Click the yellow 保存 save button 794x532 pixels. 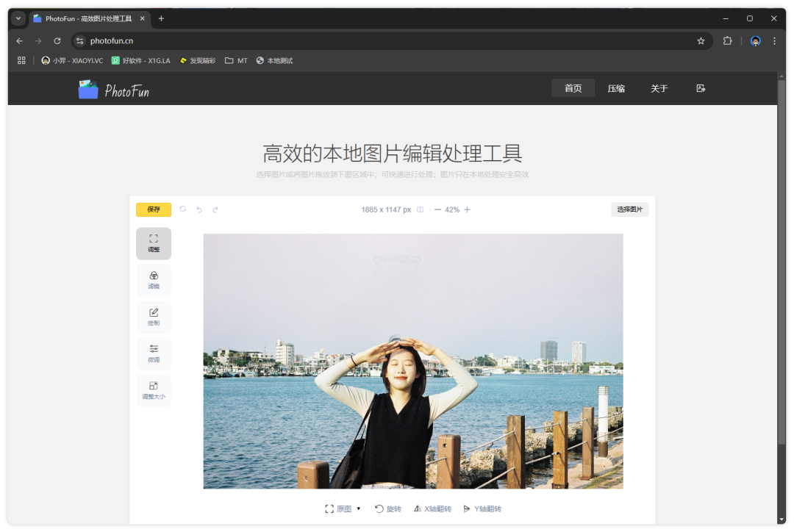click(x=154, y=209)
